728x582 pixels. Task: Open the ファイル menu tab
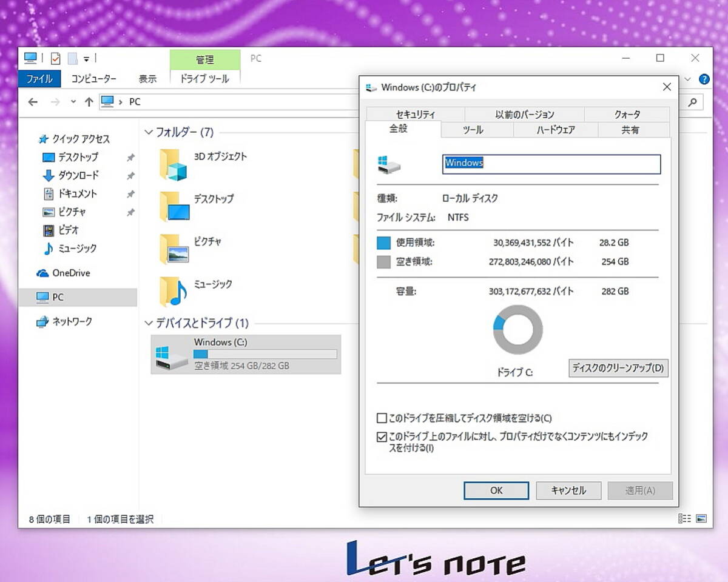[x=39, y=79]
